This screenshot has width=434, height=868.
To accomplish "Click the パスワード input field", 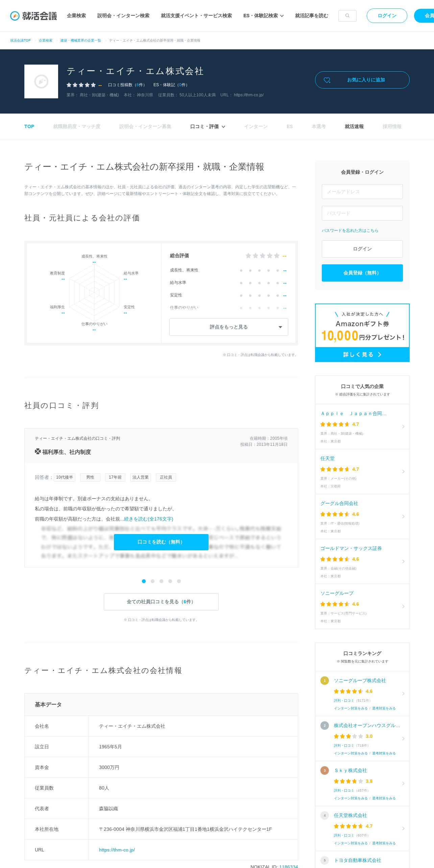I will 362,213.
